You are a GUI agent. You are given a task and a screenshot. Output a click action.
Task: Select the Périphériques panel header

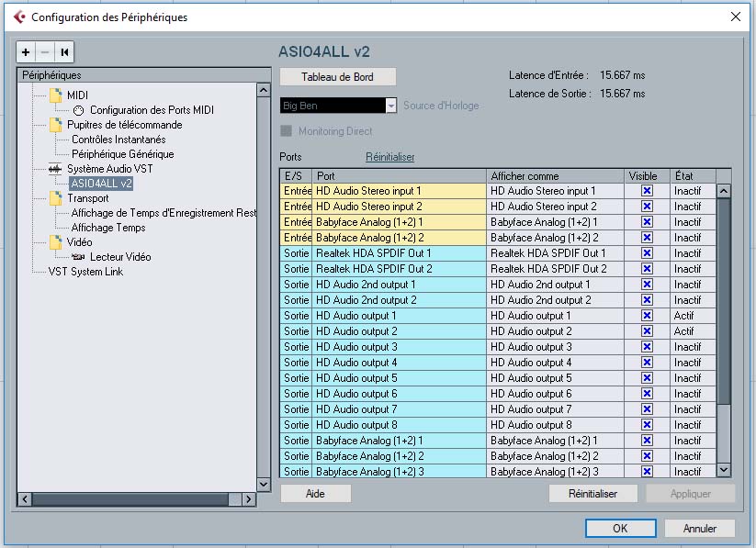[143, 75]
